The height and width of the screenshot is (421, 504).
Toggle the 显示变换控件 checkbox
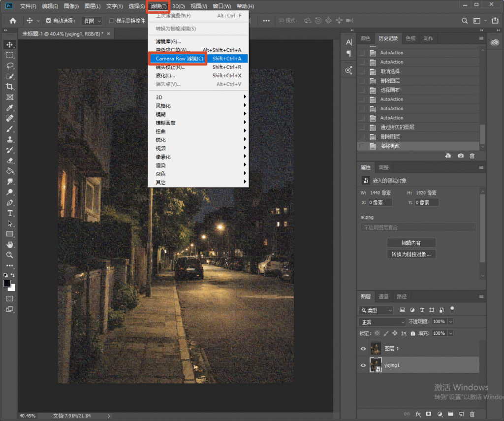[112, 21]
